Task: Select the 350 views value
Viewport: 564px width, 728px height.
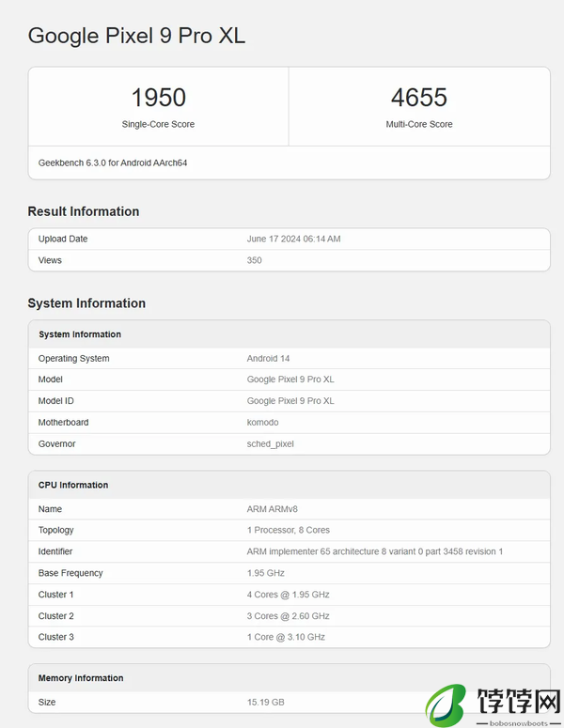Action: pyautogui.click(x=254, y=260)
